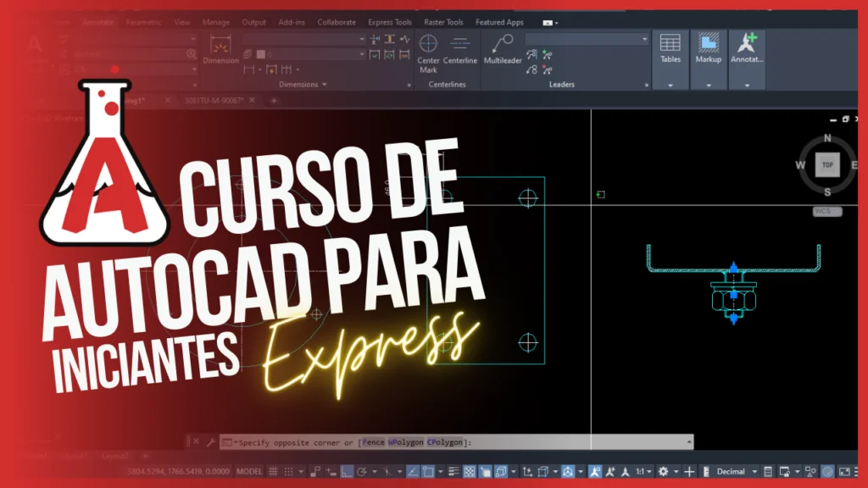Expand the Annotation scaling panel arrow
868x488 pixels.
pos(747,86)
